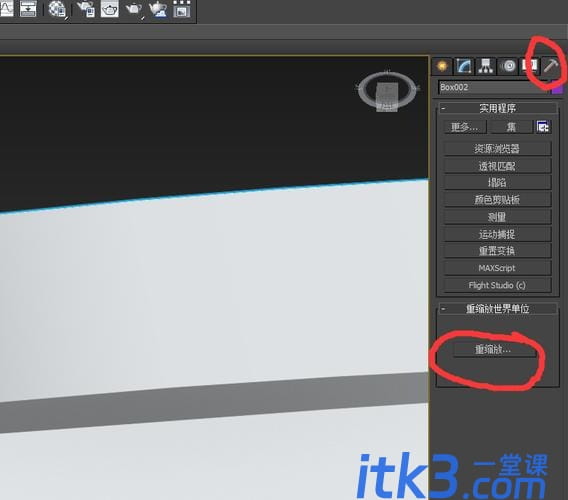Open the MAXScript utility
568x500 pixels.
(497, 268)
